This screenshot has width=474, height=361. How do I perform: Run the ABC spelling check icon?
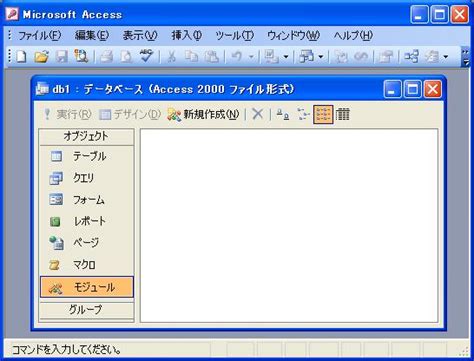(x=146, y=57)
